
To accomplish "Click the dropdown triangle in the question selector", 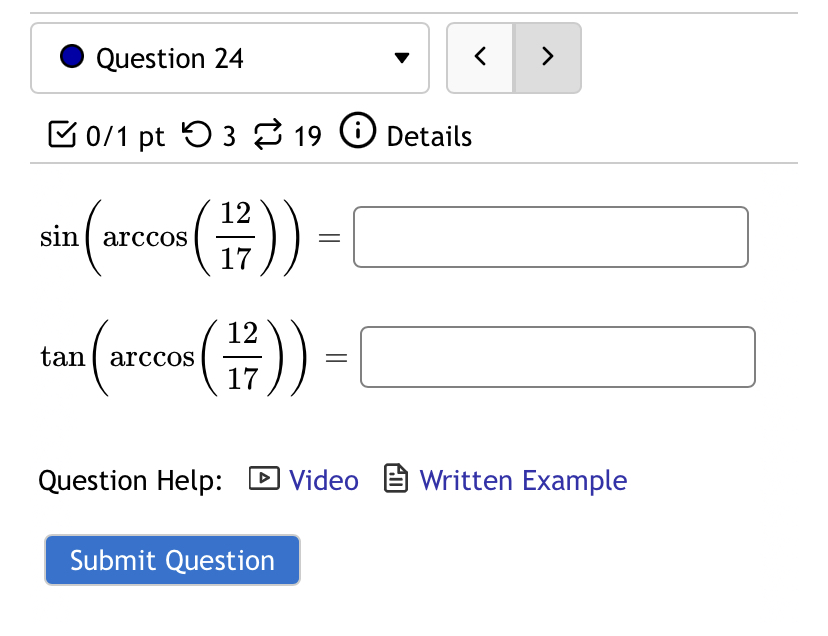I will pos(400,58).
